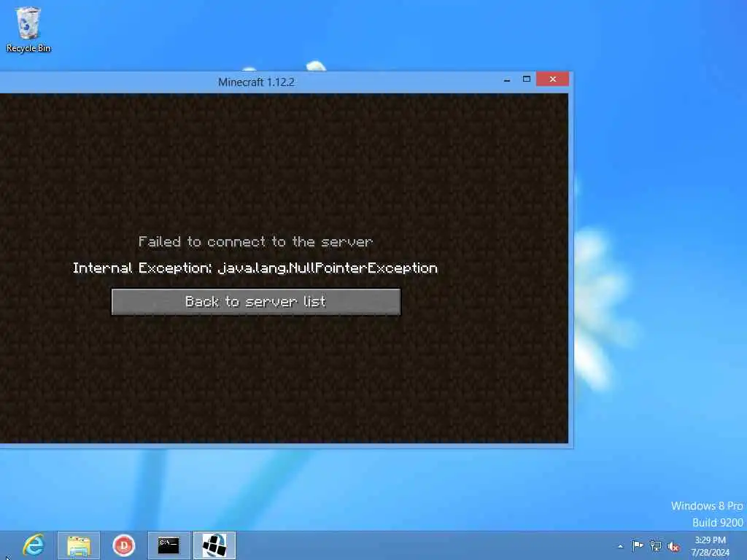
Task: Click the NullPointerException error text
Action: point(255,268)
